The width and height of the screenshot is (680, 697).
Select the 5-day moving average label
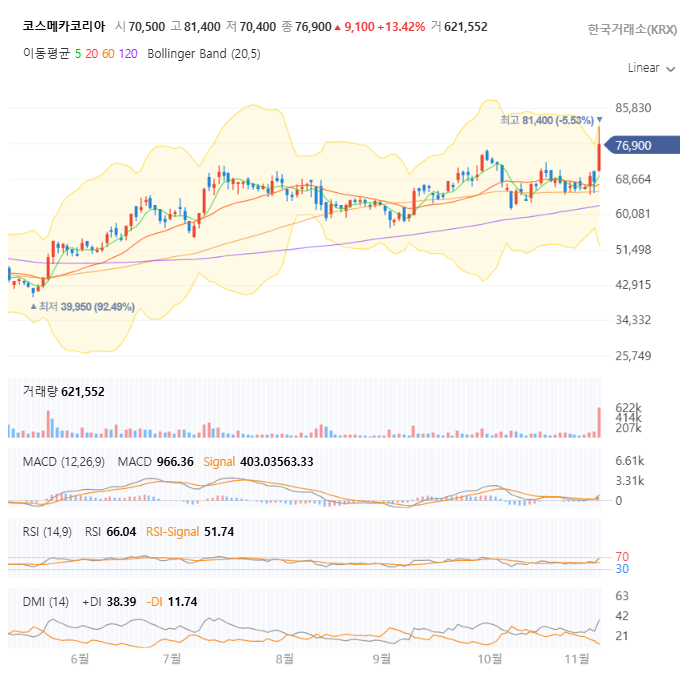click(78, 54)
